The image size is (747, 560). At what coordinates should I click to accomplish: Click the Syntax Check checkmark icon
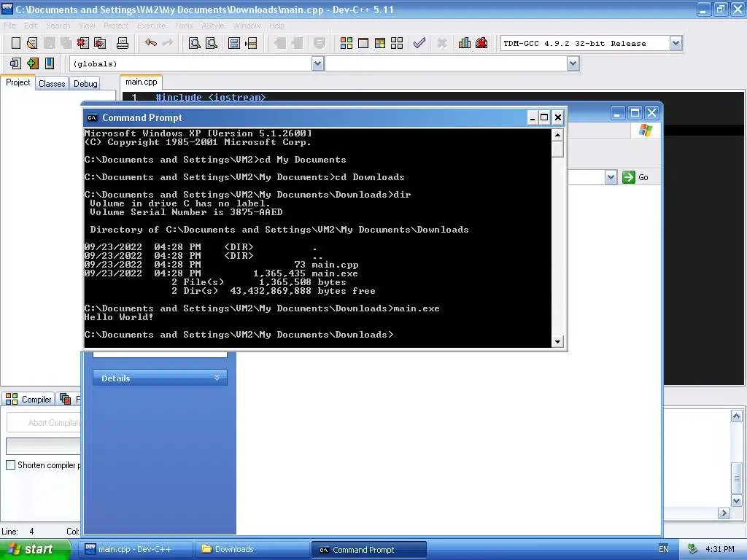click(x=419, y=43)
